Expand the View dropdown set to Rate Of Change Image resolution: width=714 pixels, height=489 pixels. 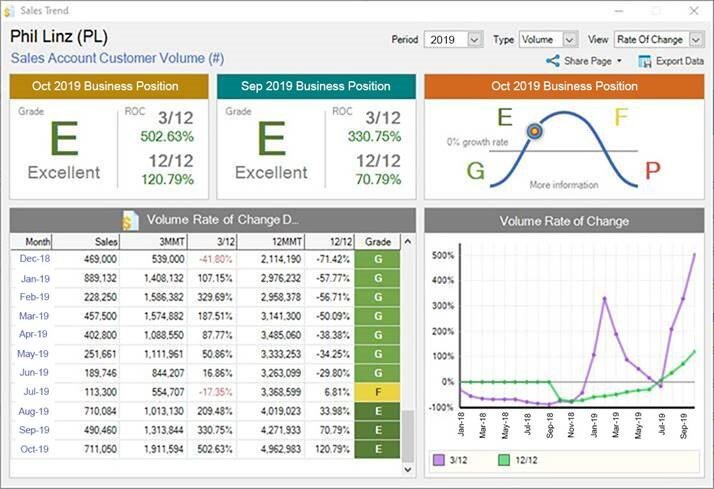(x=694, y=40)
